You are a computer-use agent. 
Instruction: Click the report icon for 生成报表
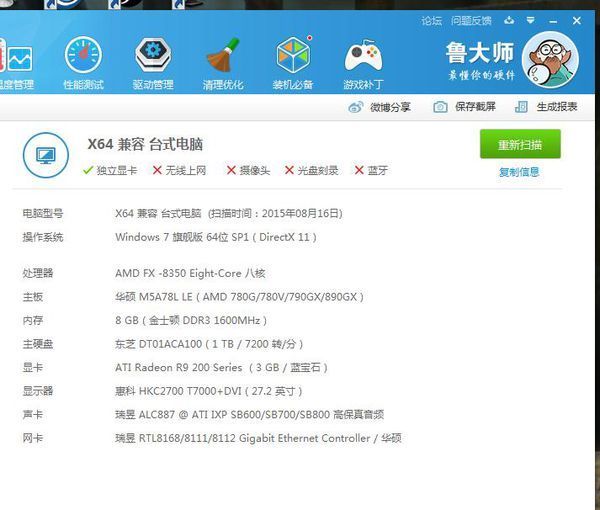(521, 107)
